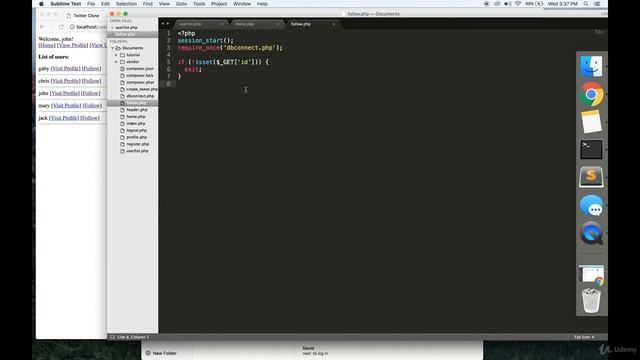
Task: Open the Find menu
Action: click(148, 4)
